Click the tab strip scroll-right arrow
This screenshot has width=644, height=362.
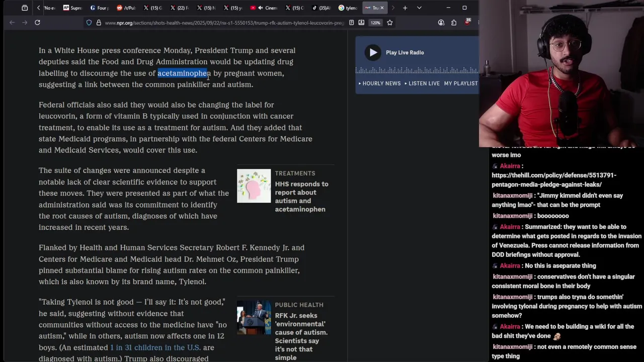coord(393,8)
